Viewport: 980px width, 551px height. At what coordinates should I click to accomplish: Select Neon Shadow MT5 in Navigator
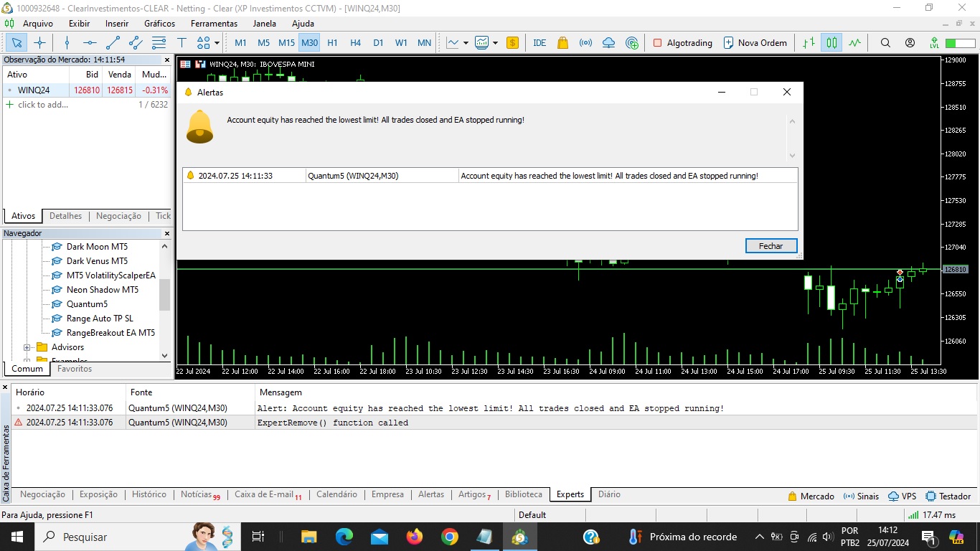pos(103,290)
